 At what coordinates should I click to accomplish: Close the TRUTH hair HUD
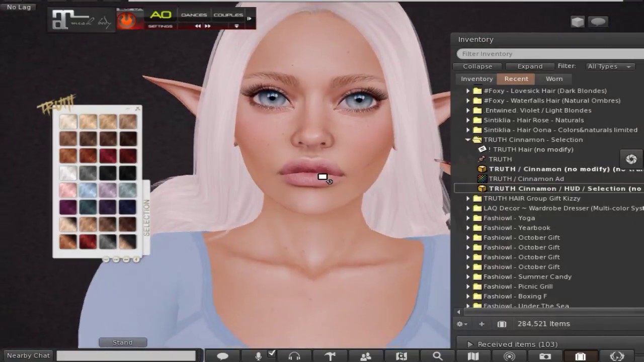tap(138, 109)
